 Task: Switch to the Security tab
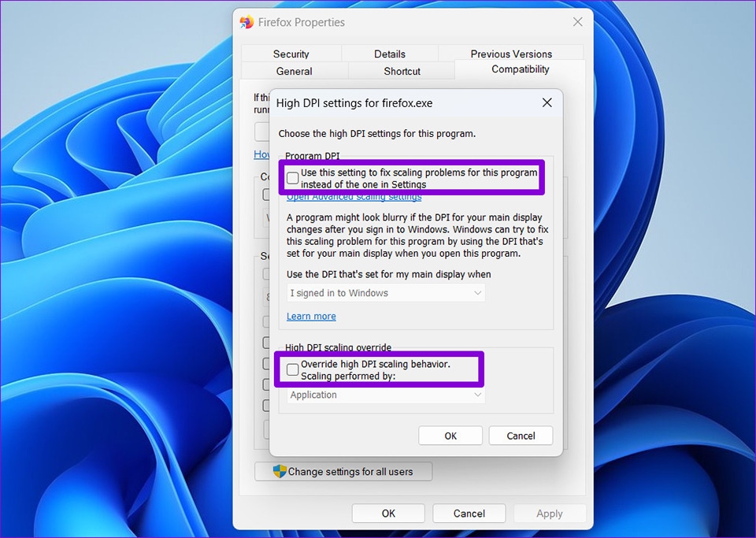(x=291, y=54)
